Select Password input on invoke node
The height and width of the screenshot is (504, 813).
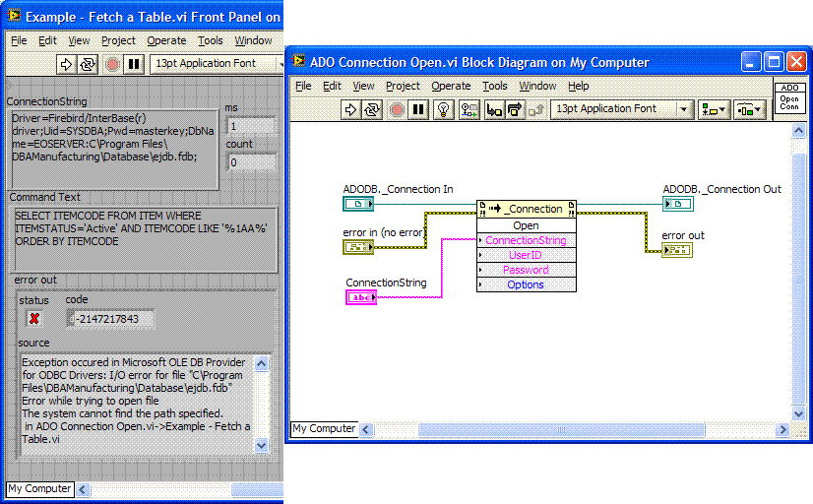point(527,270)
